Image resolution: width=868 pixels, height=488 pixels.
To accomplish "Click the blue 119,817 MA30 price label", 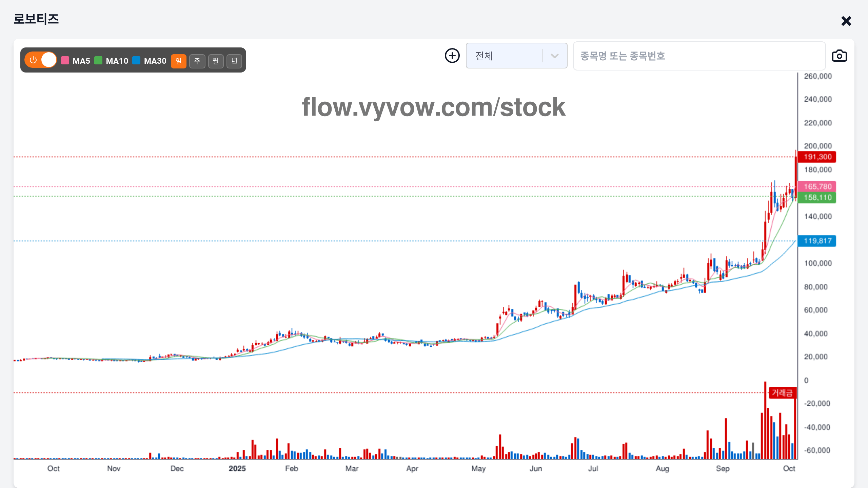I will [x=817, y=241].
